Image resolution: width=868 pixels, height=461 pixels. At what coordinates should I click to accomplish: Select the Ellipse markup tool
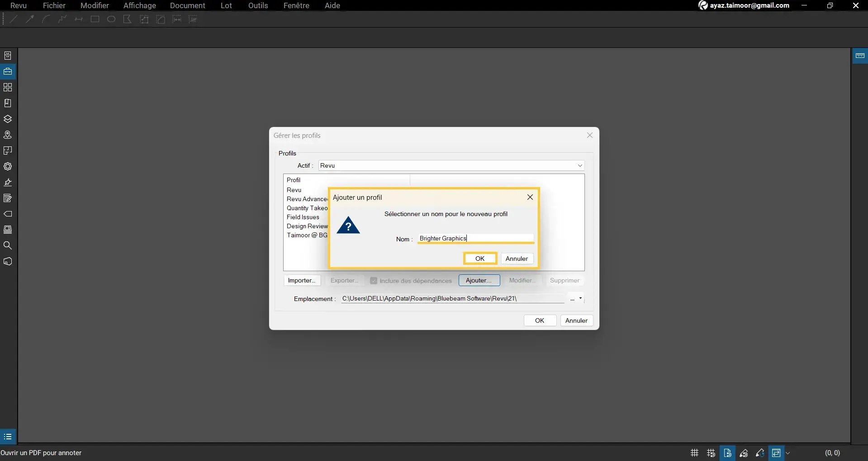111,19
